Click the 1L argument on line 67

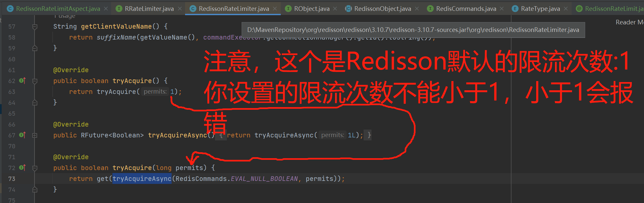tap(352, 135)
